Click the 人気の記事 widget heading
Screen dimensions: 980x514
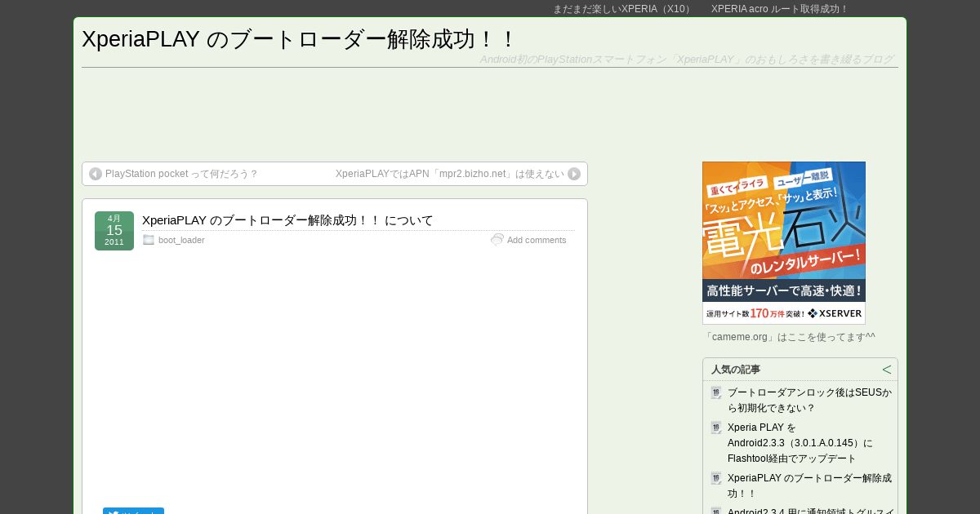tap(736, 370)
